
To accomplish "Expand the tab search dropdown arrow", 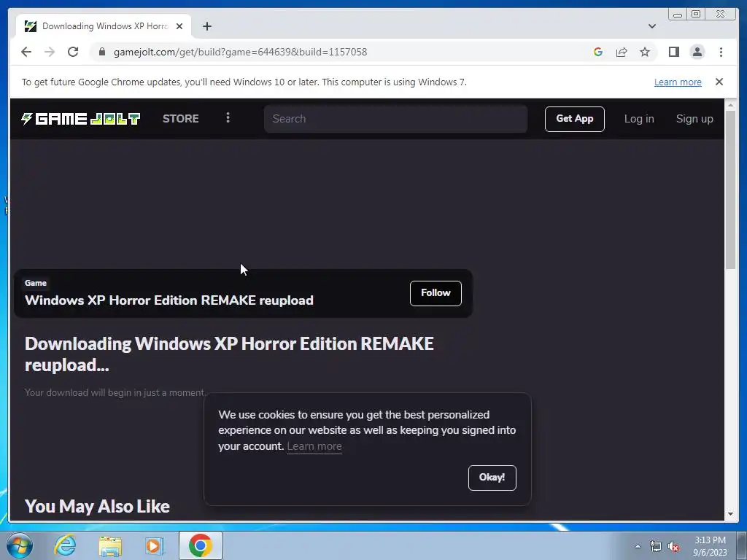I will (x=652, y=26).
